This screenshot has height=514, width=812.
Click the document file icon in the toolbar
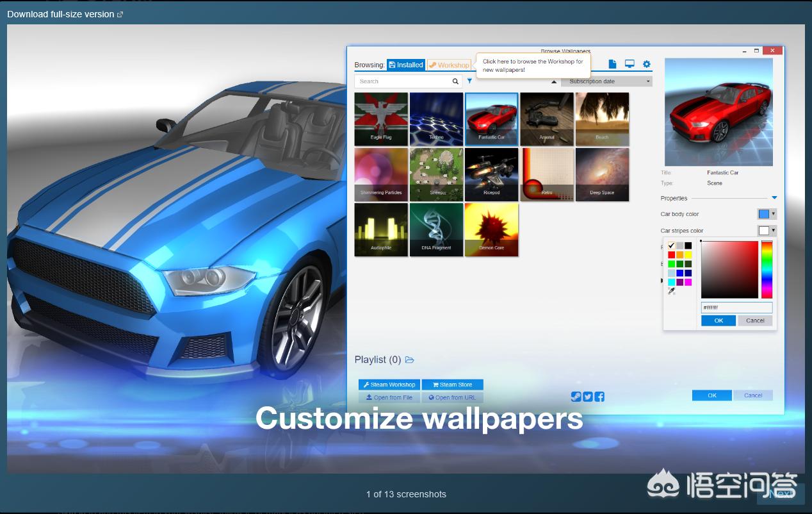click(612, 64)
